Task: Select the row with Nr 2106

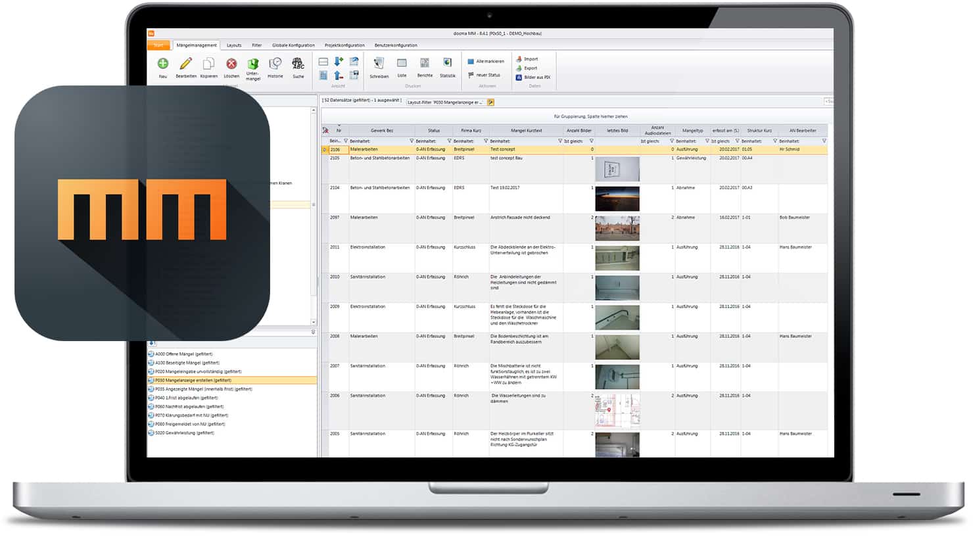Action: [575, 149]
